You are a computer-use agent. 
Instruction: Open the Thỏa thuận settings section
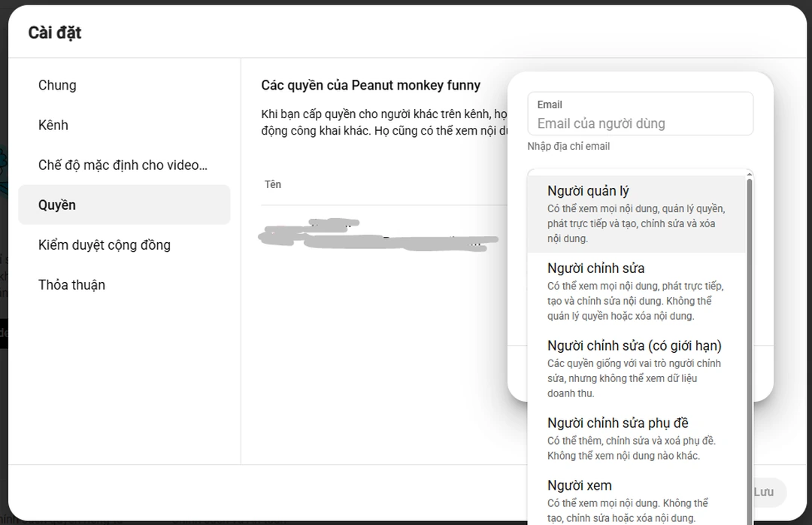pyautogui.click(x=124, y=284)
